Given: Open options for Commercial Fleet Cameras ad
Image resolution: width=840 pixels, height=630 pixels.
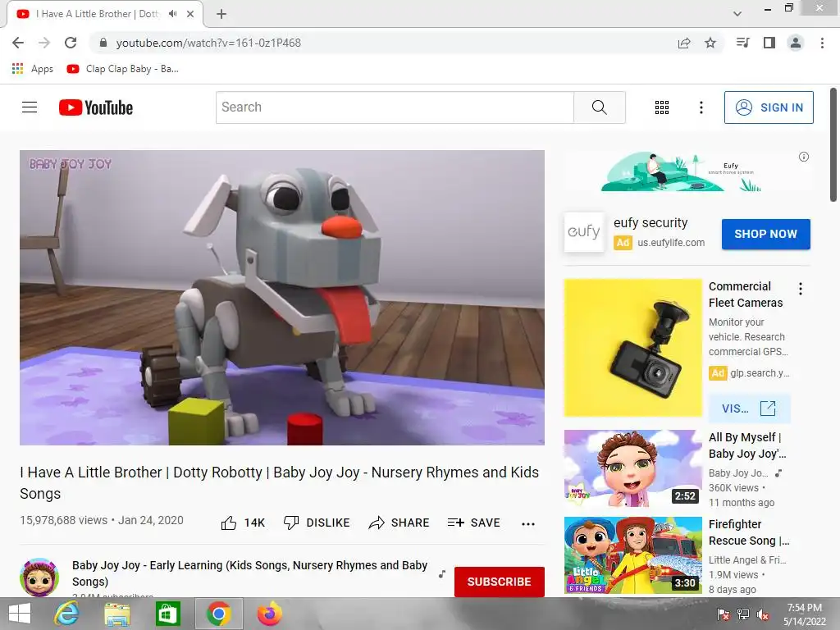Looking at the screenshot, I should [x=801, y=290].
